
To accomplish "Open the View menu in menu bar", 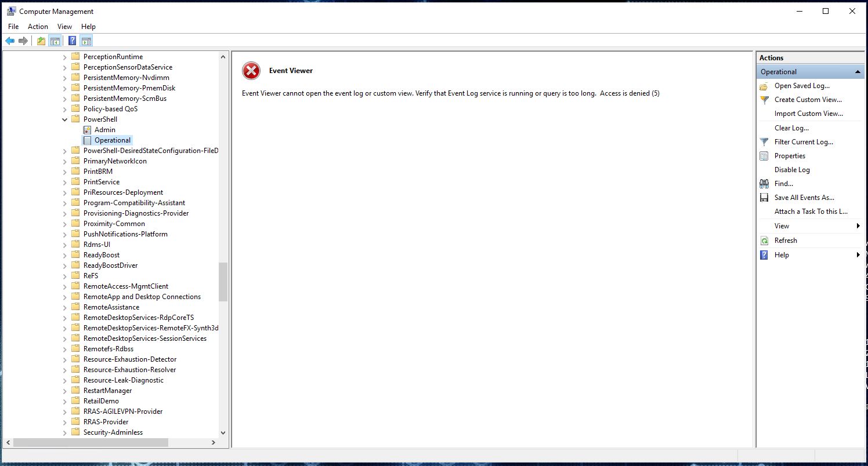I will coord(64,27).
